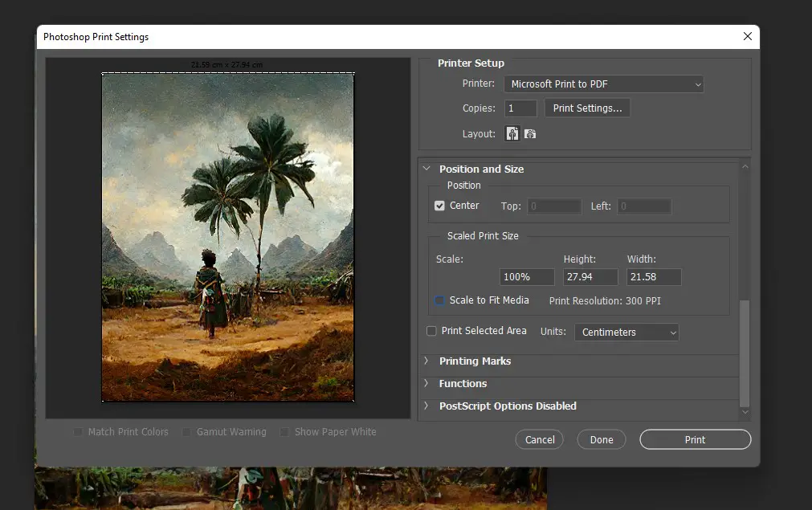The image size is (812, 510).
Task: Cancel the print dialog
Action: [539, 439]
